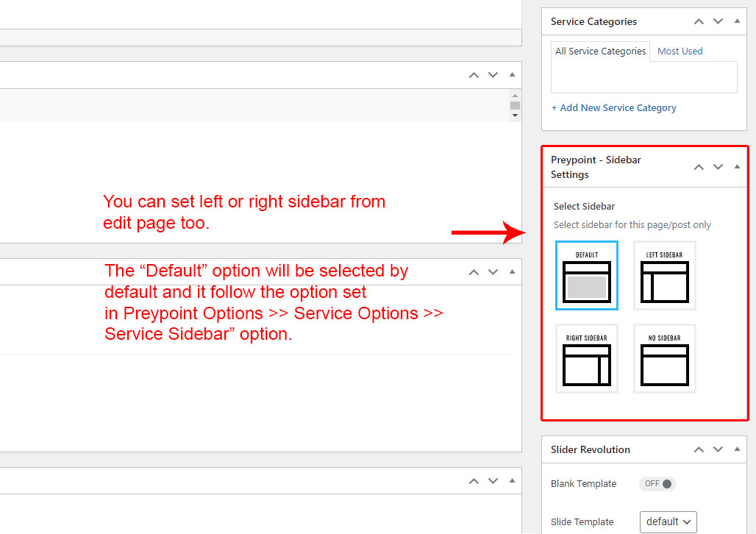Move Slider Revolution panel down

(718, 449)
